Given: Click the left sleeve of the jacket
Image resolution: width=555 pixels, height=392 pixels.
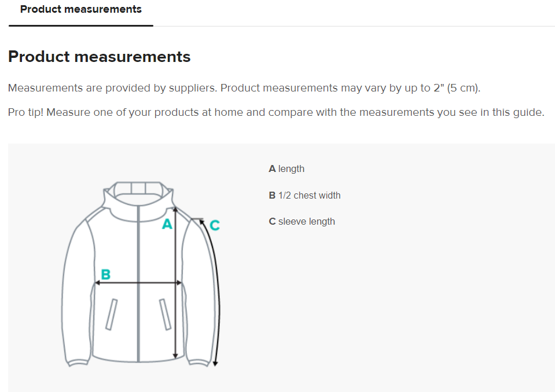Looking at the screenshot, I should click(75, 290).
